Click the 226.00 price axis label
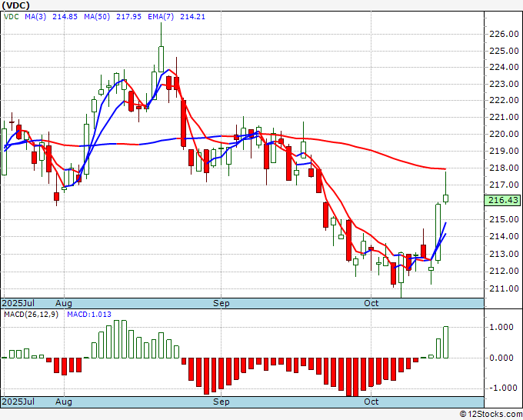This screenshot has height=420, width=523. [504, 34]
